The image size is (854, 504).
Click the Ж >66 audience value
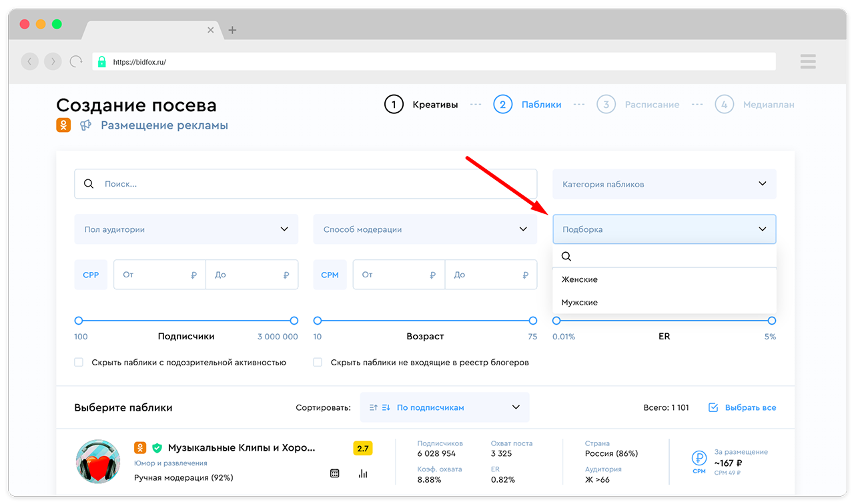click(597, 479)
